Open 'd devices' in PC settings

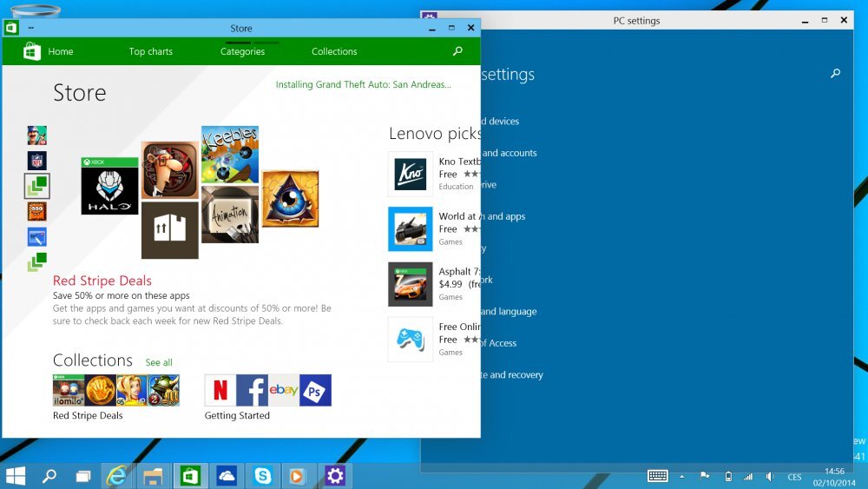(x=501, y=122)
